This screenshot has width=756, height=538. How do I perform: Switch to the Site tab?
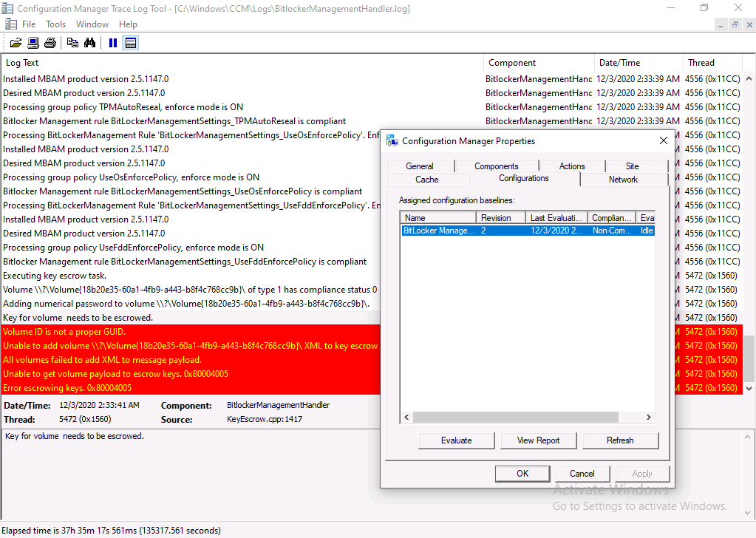[632, 166]
